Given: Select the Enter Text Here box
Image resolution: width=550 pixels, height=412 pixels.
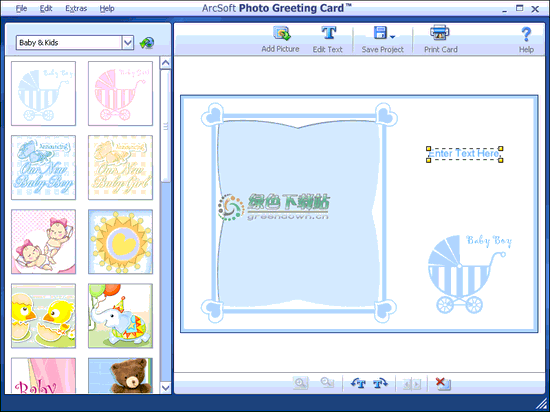Looking at the screenshot, I should (x=464, y=154).
